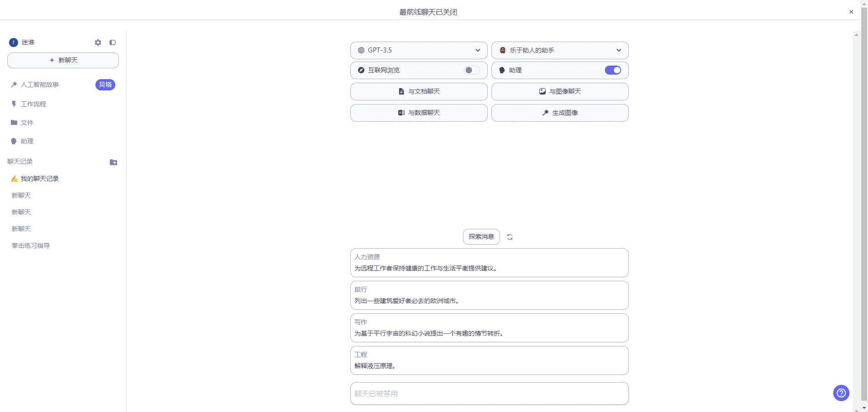Click the 贝塔 badge beside 人工智能故事
The width and height of the screenshot is (868, 412).
click(x=105, y=85)
